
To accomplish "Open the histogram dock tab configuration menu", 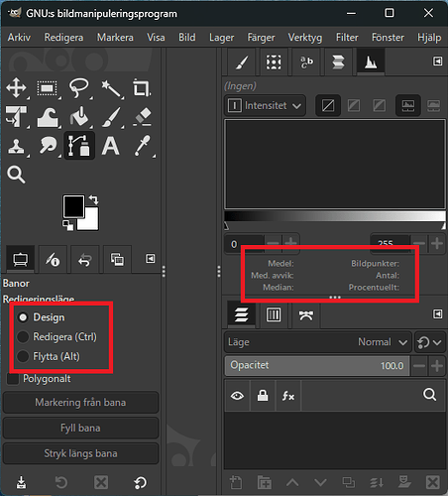I will (x=438, y=62).
